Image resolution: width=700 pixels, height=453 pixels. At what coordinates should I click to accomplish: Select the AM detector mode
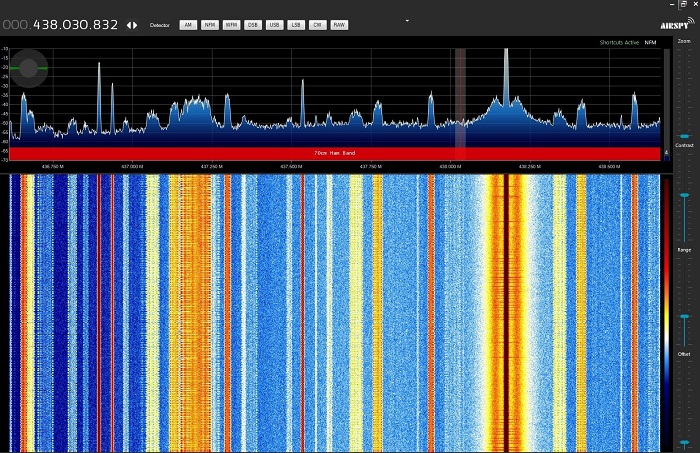(x=188, y=25)
